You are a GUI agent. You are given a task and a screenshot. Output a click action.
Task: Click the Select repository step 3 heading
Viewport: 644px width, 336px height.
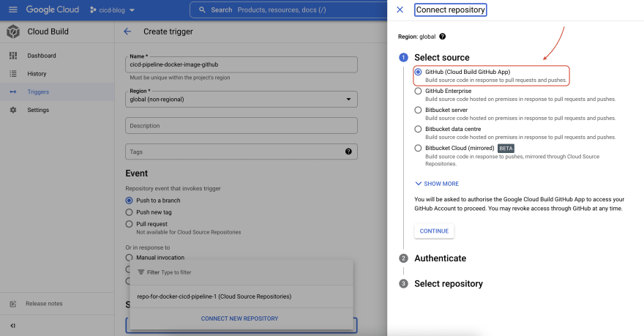pos(449,284)
